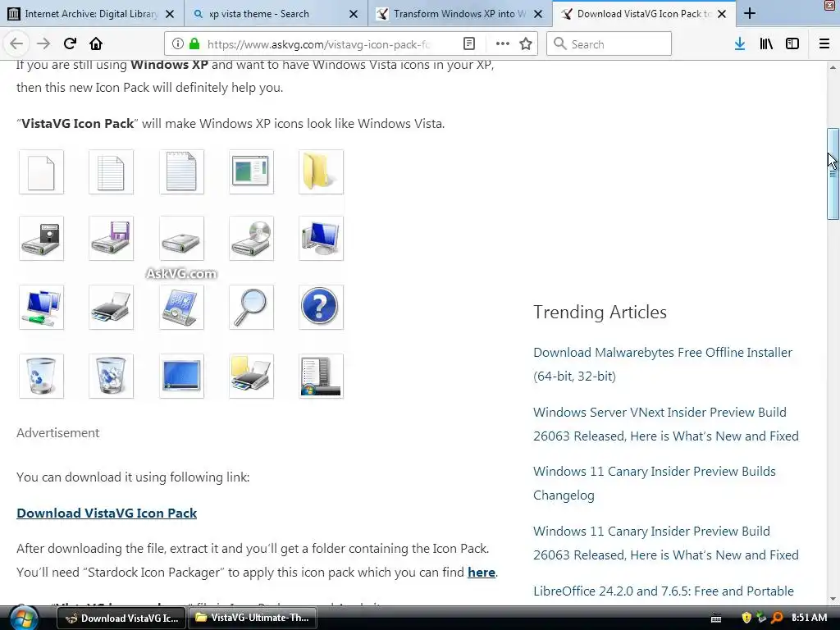Click the scrollbar down arrow
Image resolution: width=840 pixels, height=630 pixels.
tap(833, 598)
